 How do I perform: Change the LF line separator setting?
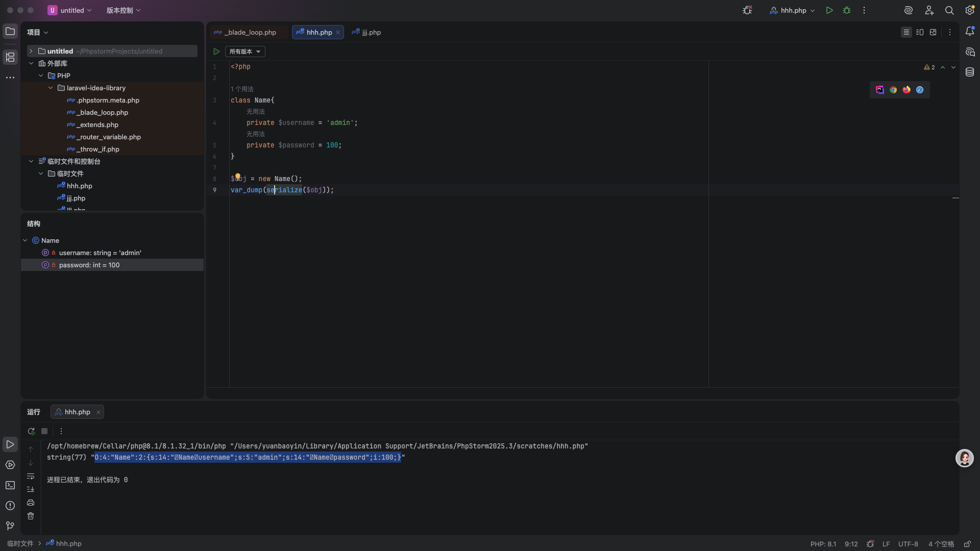(886, 544)
